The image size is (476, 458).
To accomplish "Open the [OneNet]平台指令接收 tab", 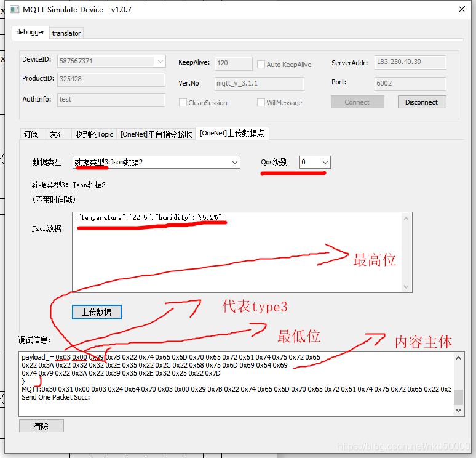I will click(x=156, y=134).
